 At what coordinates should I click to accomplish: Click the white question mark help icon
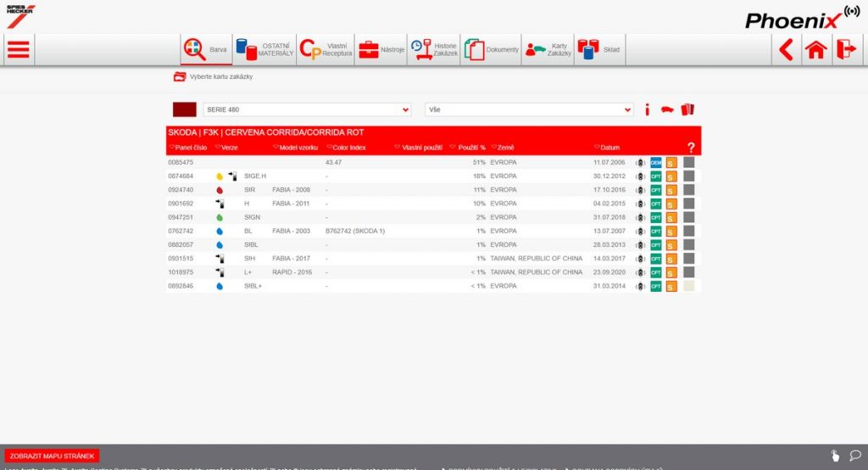[x=691, y=148]
